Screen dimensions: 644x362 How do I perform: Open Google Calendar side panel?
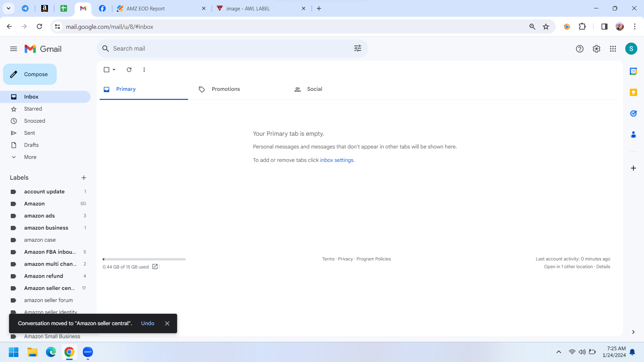tap(633, 71)
